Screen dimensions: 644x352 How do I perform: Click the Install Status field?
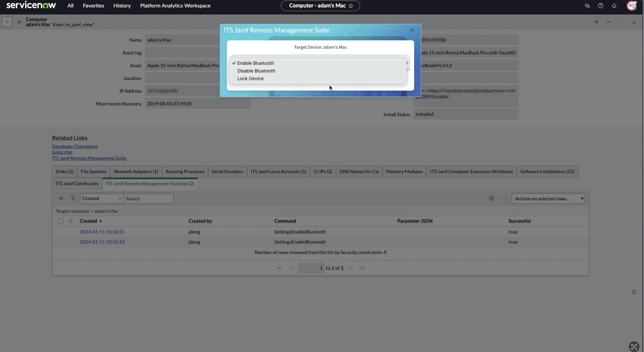click(466, 114)
